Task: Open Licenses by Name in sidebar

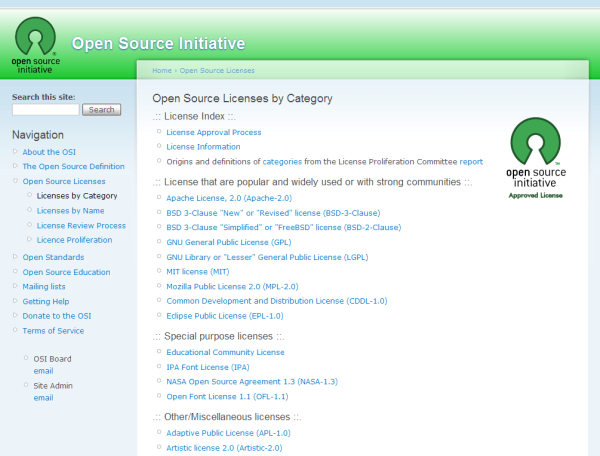Action: (70, 211)
